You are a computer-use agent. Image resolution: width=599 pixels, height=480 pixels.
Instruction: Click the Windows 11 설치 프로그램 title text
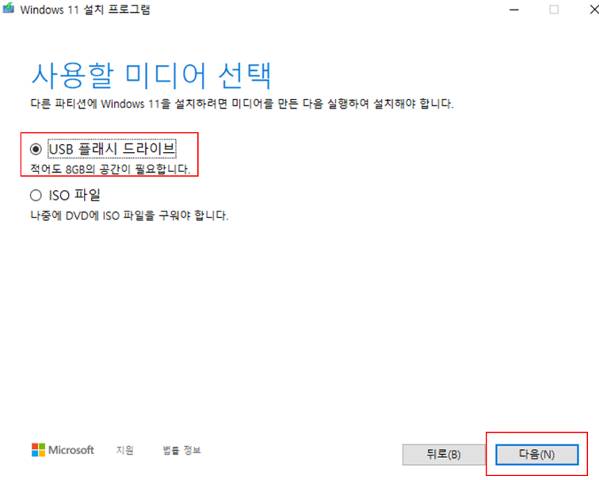pos(85,10)
